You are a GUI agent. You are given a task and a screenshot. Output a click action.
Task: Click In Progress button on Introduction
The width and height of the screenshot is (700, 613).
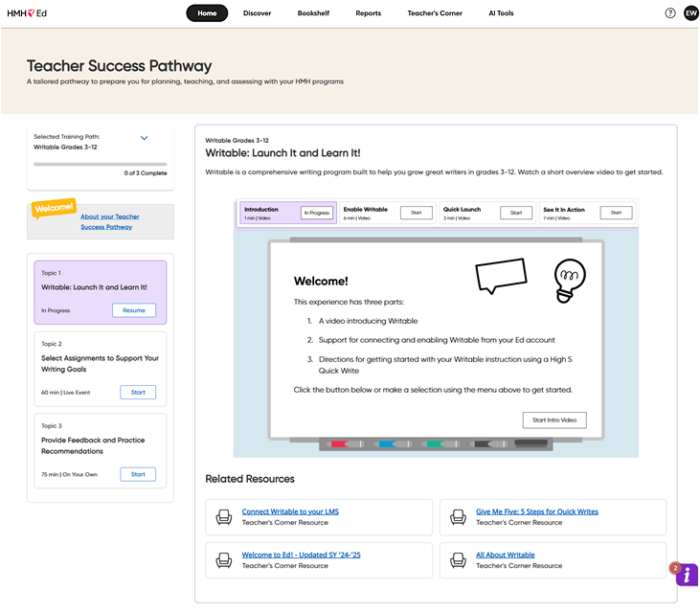click(x=317, y=213)
